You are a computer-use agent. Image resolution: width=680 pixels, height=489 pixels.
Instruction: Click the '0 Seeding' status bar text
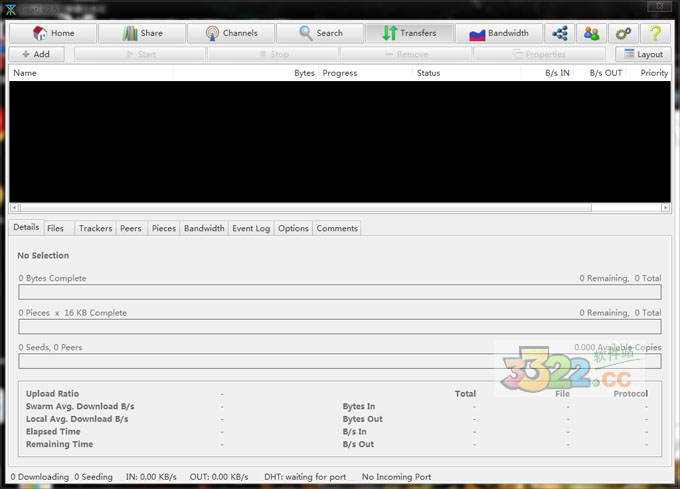[93, 477]
